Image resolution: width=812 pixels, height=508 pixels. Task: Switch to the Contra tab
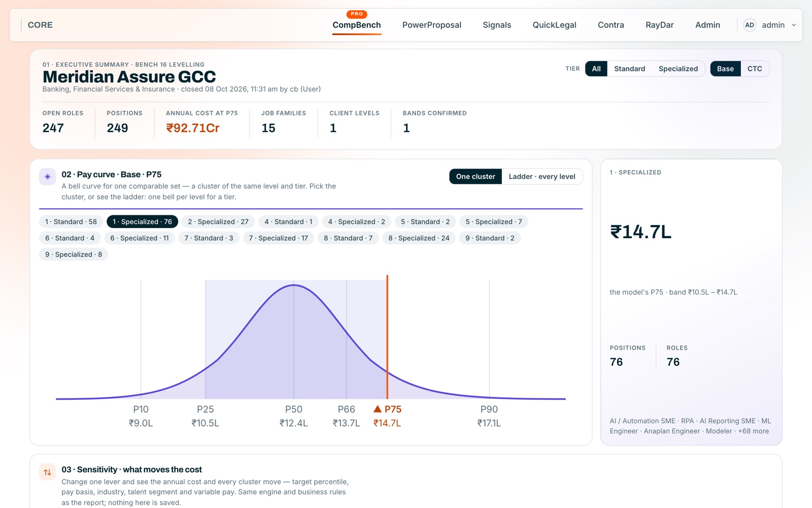click(611, 25)
